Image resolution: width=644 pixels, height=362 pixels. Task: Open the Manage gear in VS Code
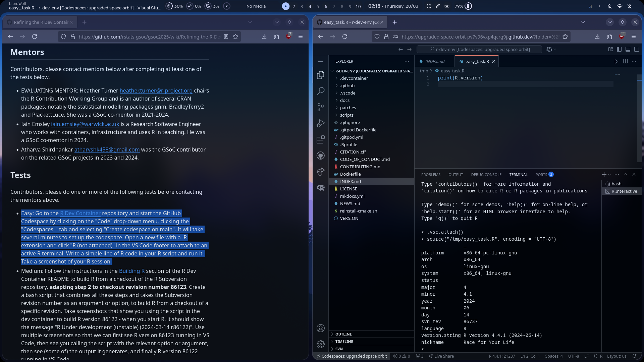click(321, 344)
